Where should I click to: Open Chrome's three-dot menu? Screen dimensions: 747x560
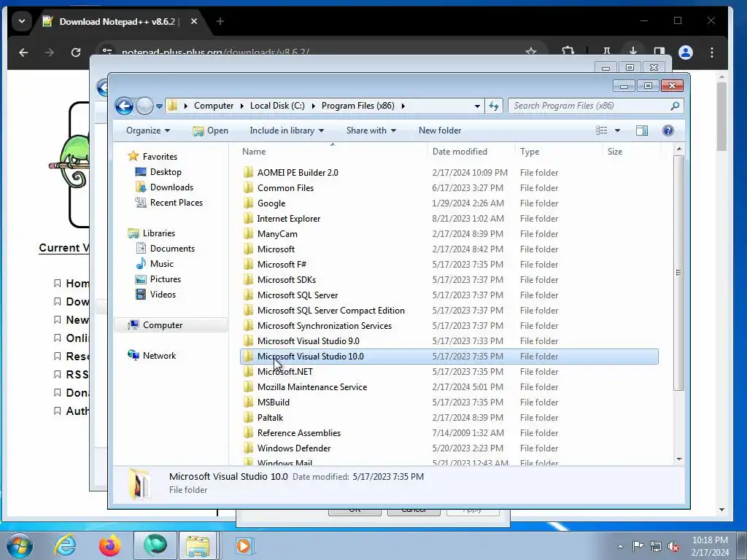pos(712,52)
